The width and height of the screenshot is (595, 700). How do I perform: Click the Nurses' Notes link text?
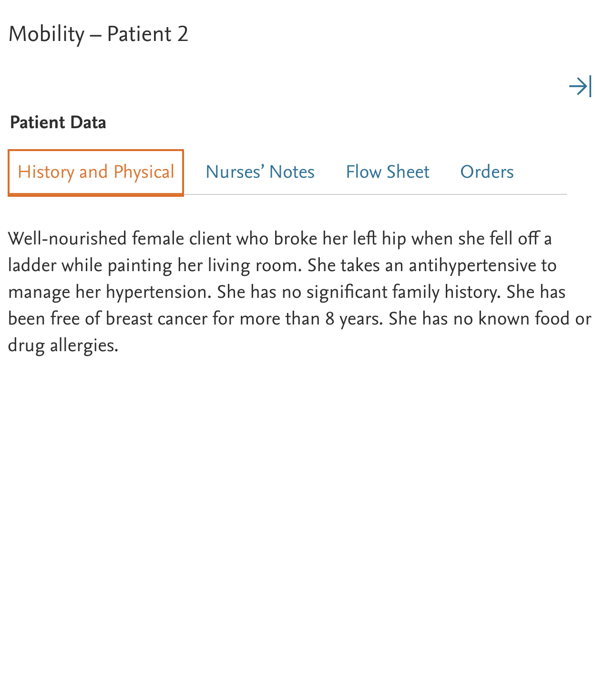(x=260, y=172)
